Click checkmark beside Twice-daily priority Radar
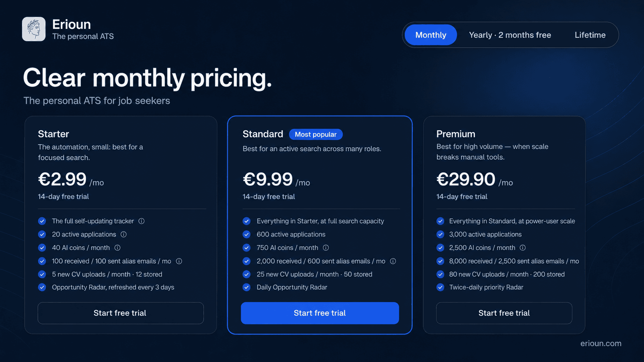Screen dimensions: 644x362 coord(440,287)
